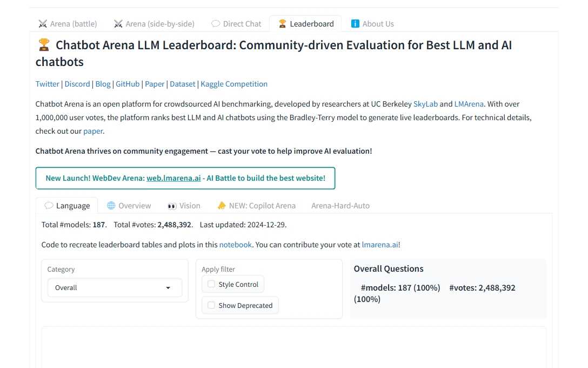
Task: Click the speech bubble icon on Language
Action: click(x=49, y=206)
